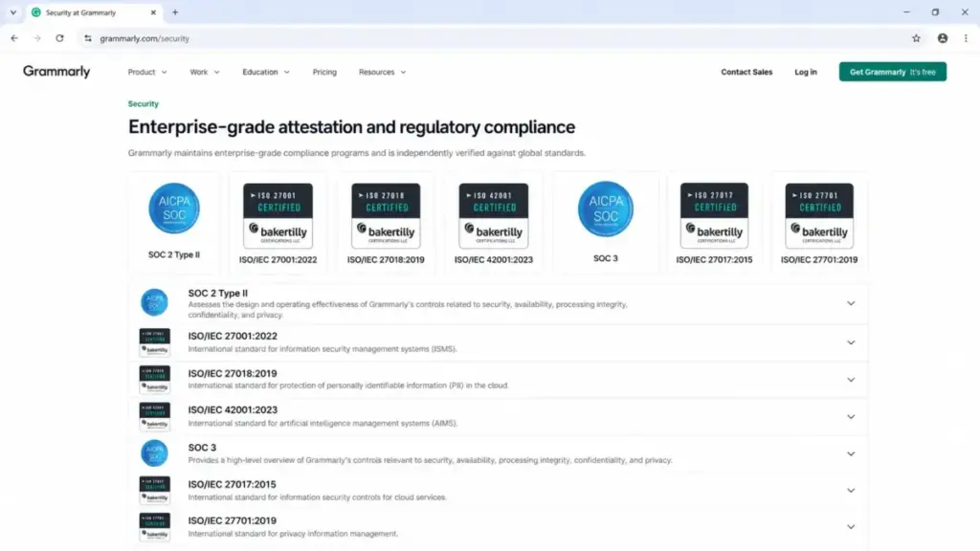The width and height of the screenshot is (980, 551).
Task: Open the Work dropdown menu
Action: 205,72
